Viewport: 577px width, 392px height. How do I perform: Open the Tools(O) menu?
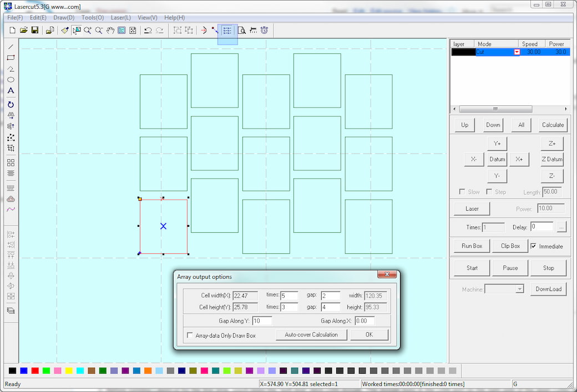tap(92, 18)
